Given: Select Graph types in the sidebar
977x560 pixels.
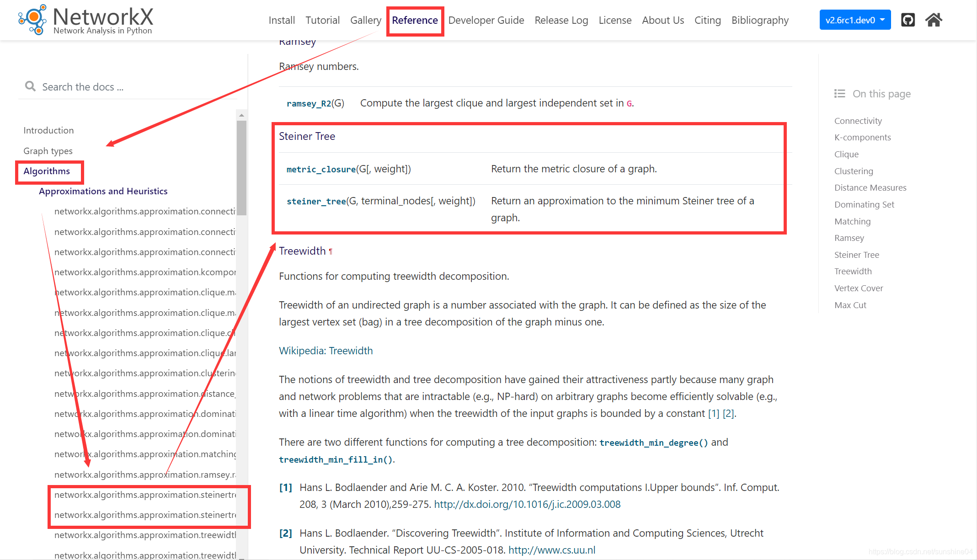Looking at the screenshot, I should (x=48, y=151).
